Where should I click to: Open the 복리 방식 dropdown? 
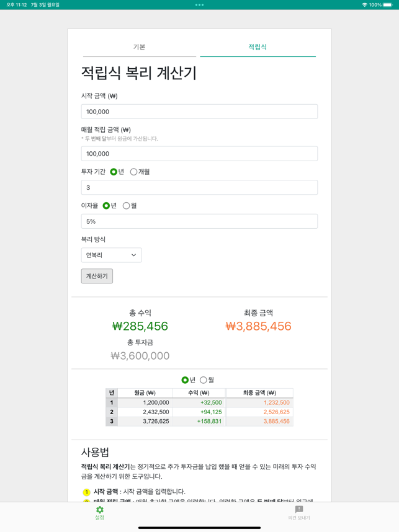point(111,255)
